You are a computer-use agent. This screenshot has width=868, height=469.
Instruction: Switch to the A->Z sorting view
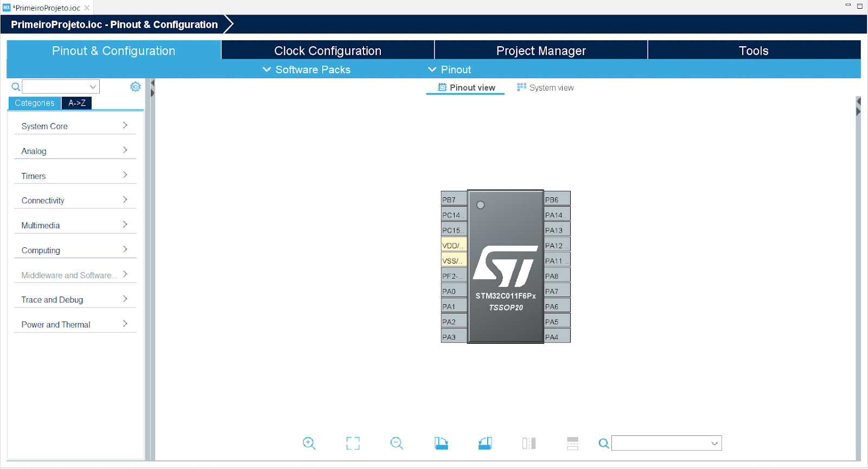tap(76, 103)
